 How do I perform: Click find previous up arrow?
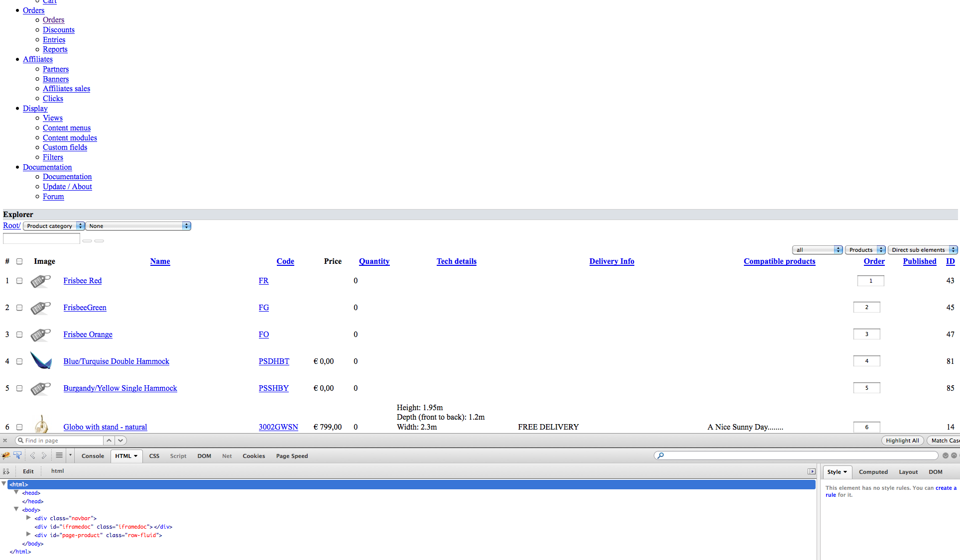pos(109,441)
